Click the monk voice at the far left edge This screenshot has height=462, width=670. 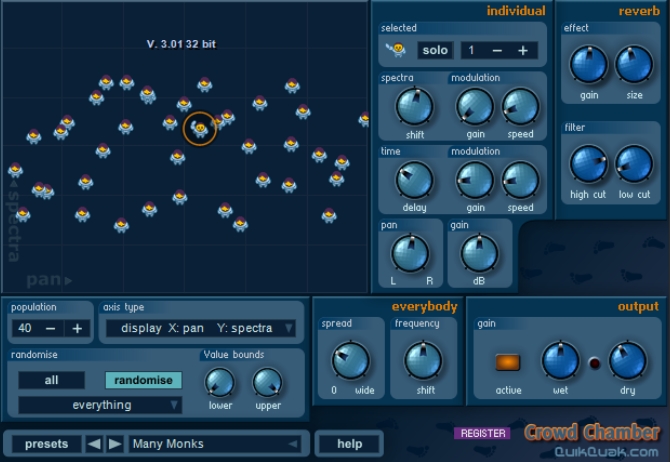coord(15,170)
